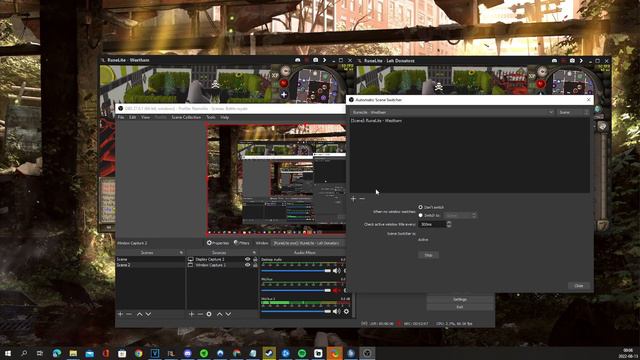Viewport: 640px width, 360px height.
Task: Add entry with plus icon in Scene Switcher
Action: pyautogui.click(x=353, y=199)
